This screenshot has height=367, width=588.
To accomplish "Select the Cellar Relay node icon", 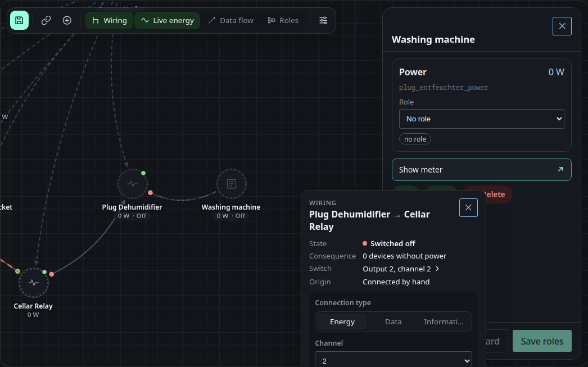I will (x=34, y=283).
